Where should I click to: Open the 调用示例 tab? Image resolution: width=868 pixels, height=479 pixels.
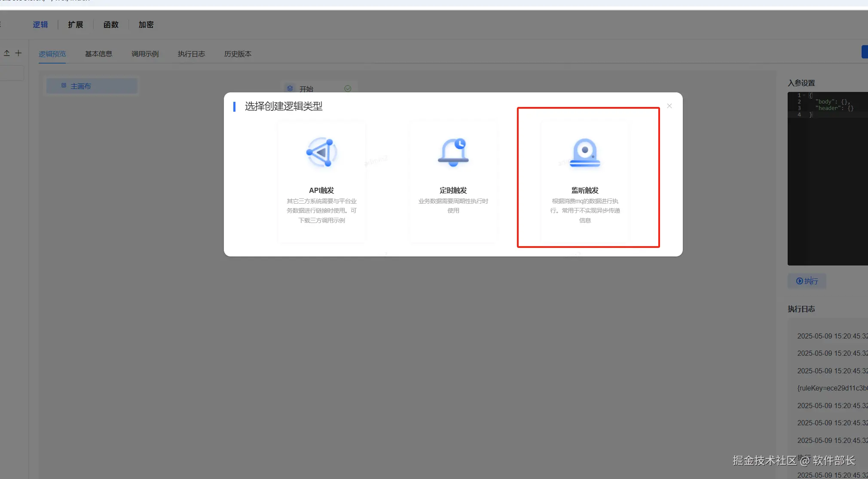(145, 54)
